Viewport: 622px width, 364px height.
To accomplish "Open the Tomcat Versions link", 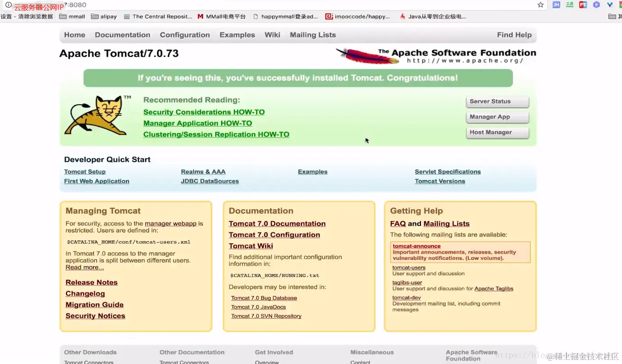I will tap(440, 181).
